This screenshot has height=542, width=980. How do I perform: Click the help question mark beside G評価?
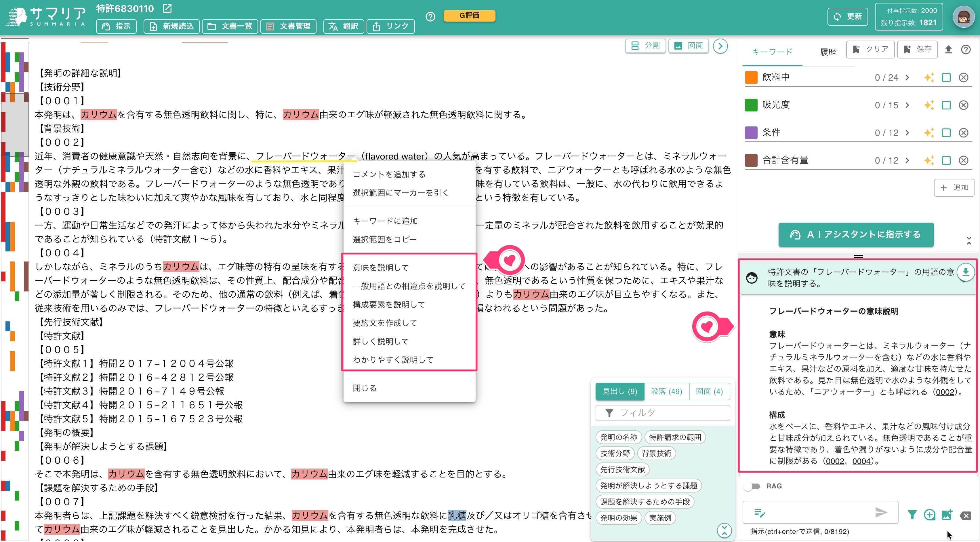pyautogui.click(x=430, y=17)
